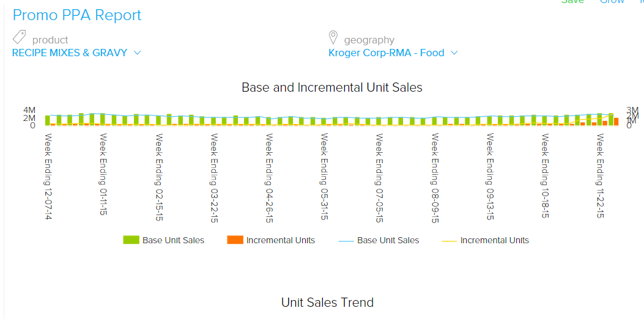Click the Promo PPA Report title
The height and width of the screenshot is (319, 644).
[77, 15]
